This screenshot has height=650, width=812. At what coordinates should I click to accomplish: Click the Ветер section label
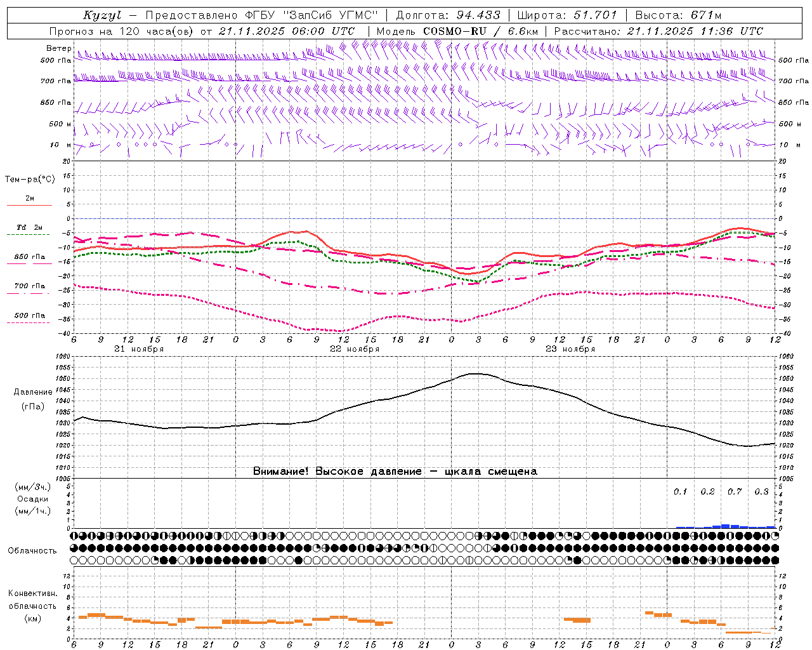click(58, 48)
